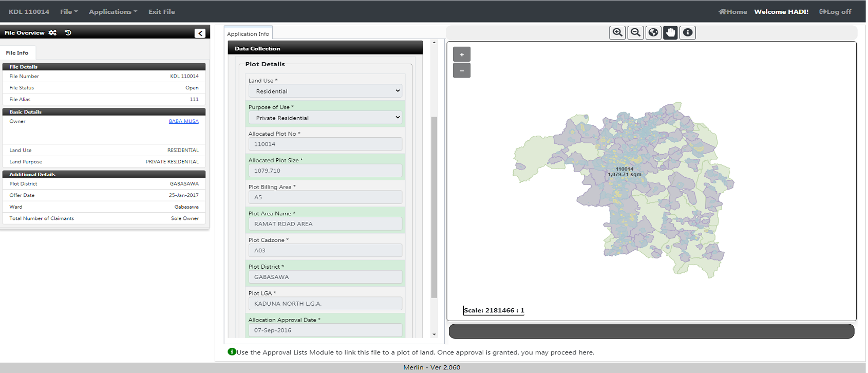Click the Plot District field
This screenshot has width=868, height=373.
pyautogui.click(x=325, y=277)
